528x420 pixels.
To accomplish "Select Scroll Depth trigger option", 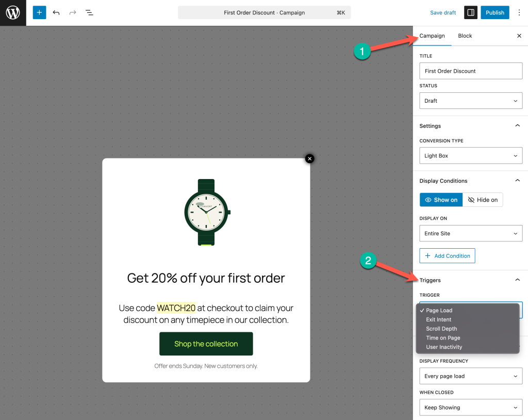I will point(441,329).
